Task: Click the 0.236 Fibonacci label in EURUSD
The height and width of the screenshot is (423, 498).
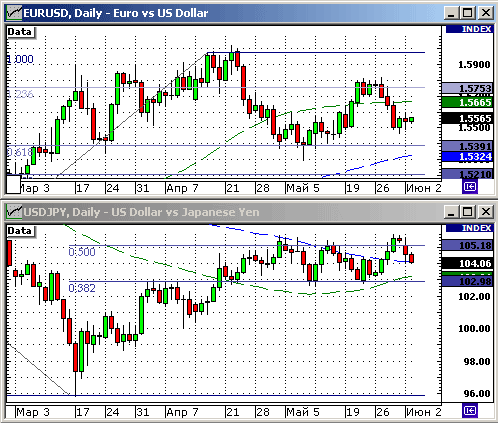Action: tap(20, 94)
